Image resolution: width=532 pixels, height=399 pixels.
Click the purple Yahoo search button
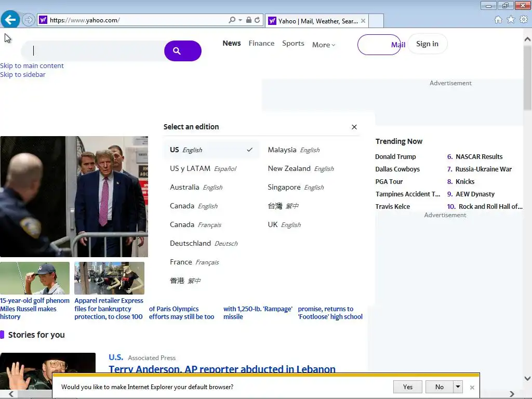point(183,51)
